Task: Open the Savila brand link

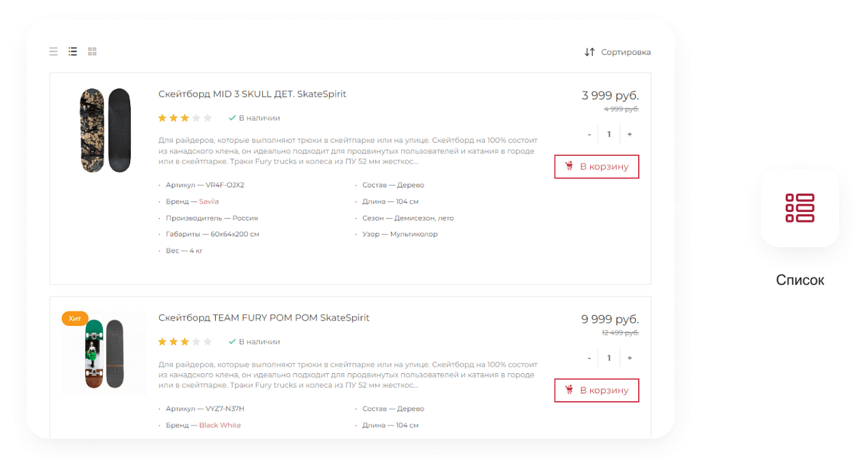Action: tap(208, 201)
